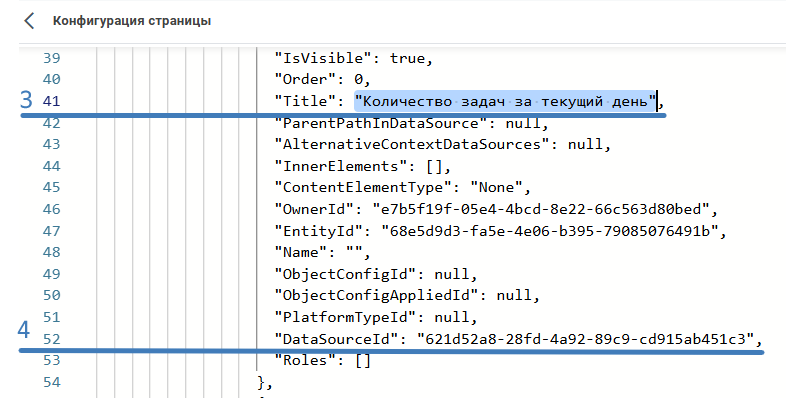The image size is (786, 398).
Task: Click line number 45 in the gutter
Action: point(52,187)
